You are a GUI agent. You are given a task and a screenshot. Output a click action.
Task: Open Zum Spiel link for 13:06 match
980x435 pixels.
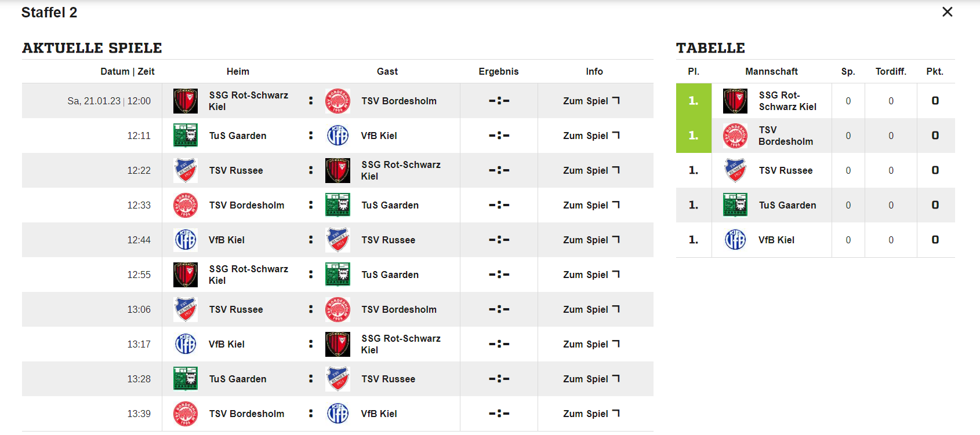(591, 309)
